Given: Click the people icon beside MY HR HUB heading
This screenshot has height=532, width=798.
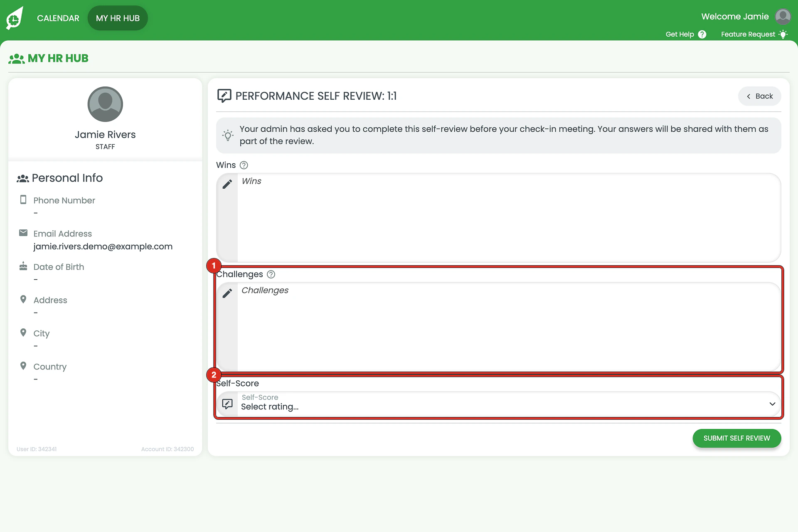Looking at the screenshot, I should click(x=17, y=59).
